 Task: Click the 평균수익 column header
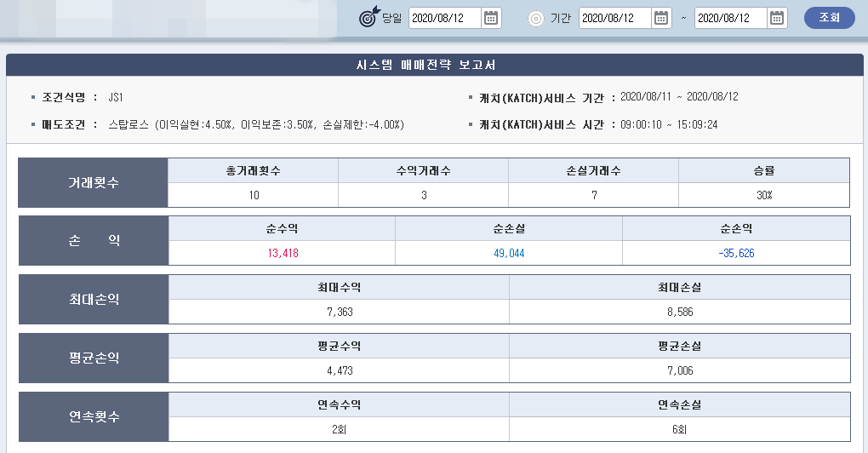(339, 346)
